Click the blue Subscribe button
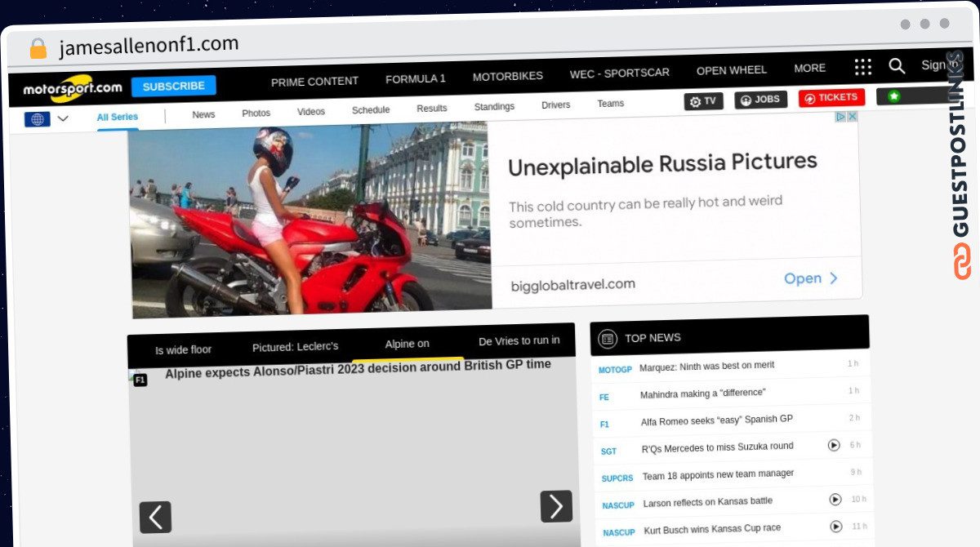Viewport: 980px width, 547px height. pos(173,86)
